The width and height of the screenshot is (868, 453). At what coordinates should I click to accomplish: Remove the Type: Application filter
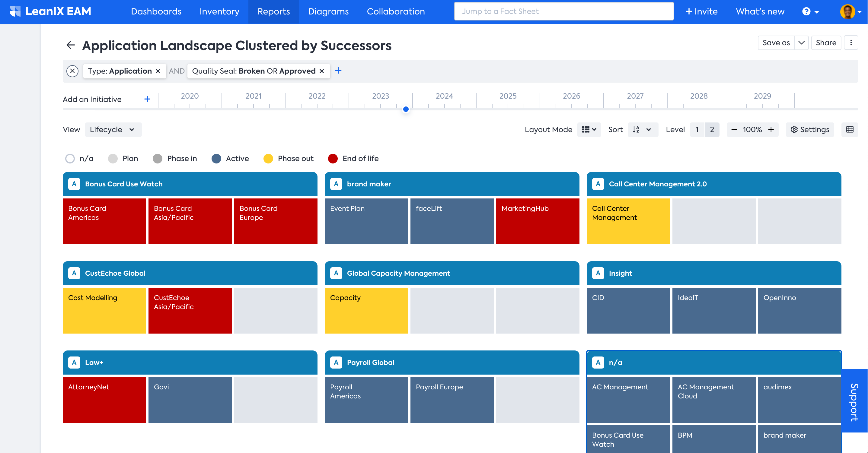(x=158, y=71)
